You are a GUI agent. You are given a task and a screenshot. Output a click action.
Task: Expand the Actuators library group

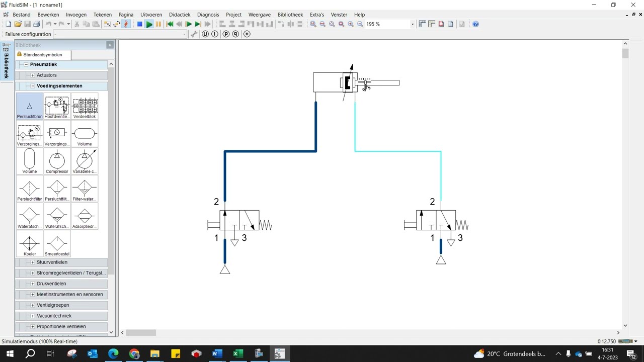(33, 75)
